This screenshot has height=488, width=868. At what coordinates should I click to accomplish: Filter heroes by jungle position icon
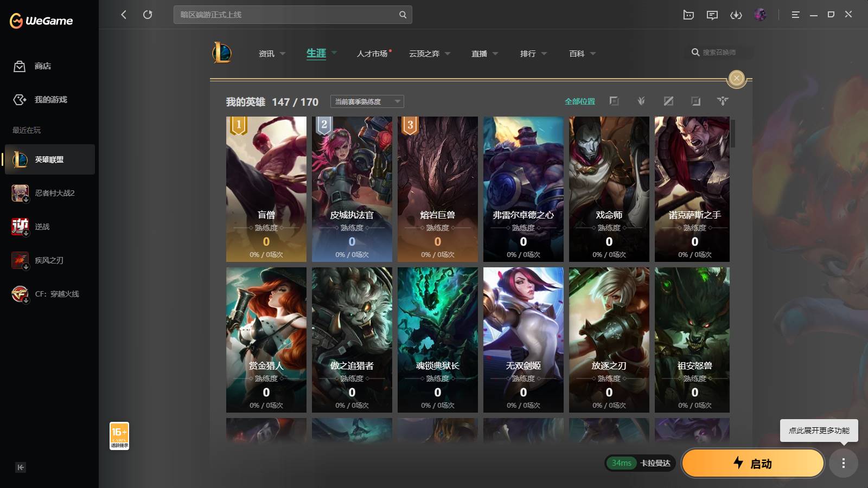pyautogui.click(x=641, y=101)
